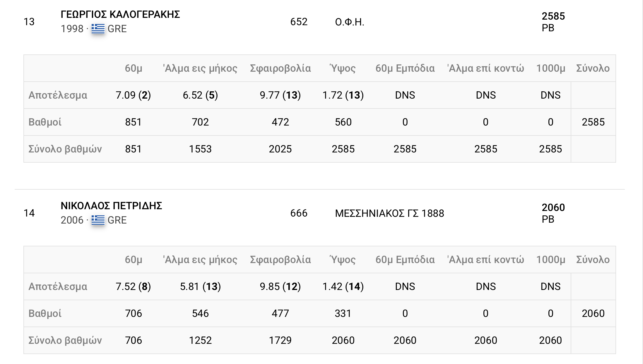Viewport: 643px width, 364px height.
Task: Select the club name Ο.Φ.Η.
Action: (350, 22)
